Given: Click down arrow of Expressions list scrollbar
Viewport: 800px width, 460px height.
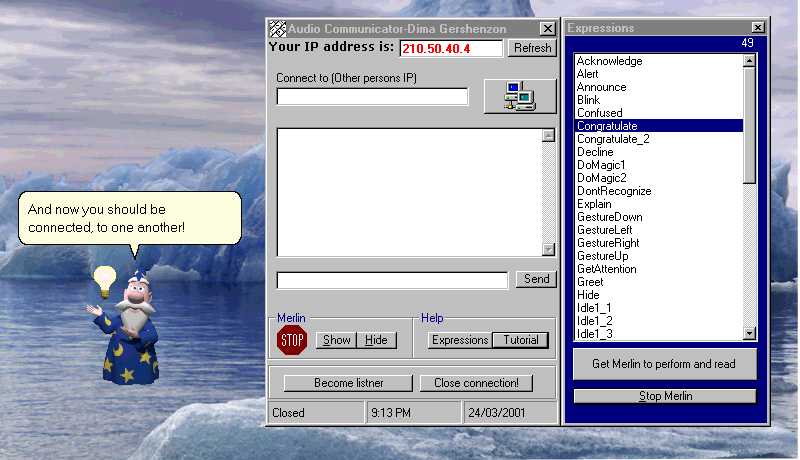Looking at the screenshot, I should 749,334.
